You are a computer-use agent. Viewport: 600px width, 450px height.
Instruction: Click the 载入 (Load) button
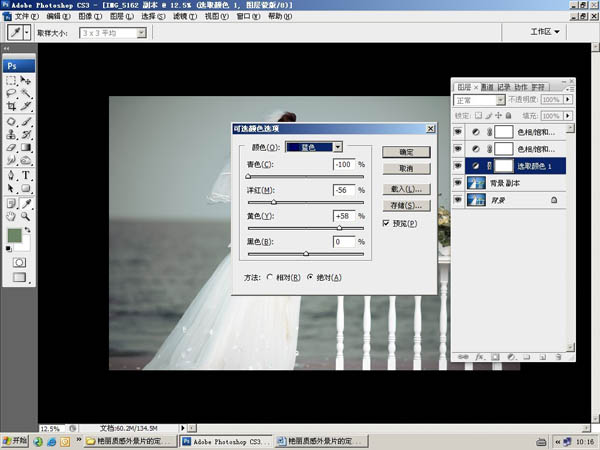(x=406, y=188)
